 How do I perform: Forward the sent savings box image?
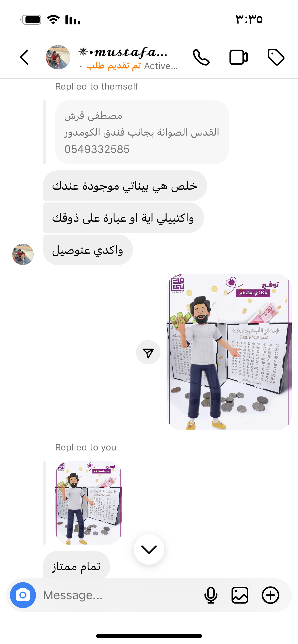pyautogui.click(x=148, y=352)
